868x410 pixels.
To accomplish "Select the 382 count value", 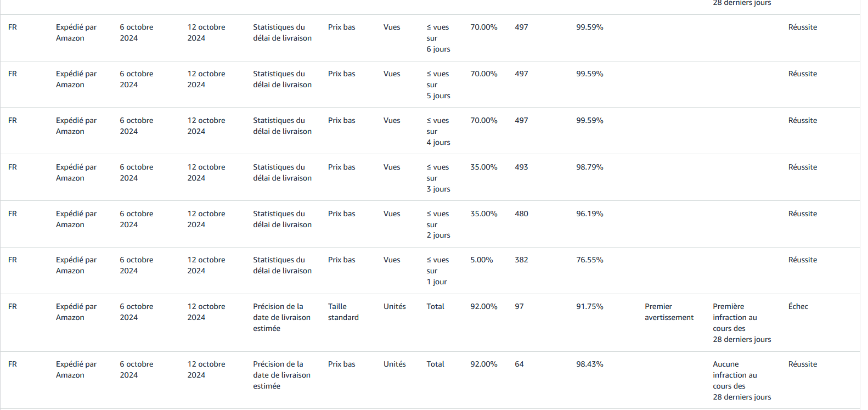I will [521, 260].
